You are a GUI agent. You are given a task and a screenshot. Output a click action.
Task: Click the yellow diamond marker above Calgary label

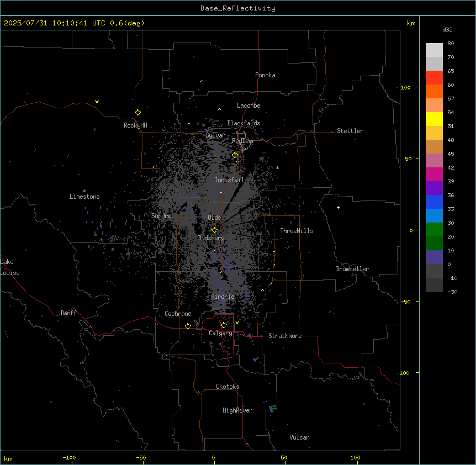224,325
